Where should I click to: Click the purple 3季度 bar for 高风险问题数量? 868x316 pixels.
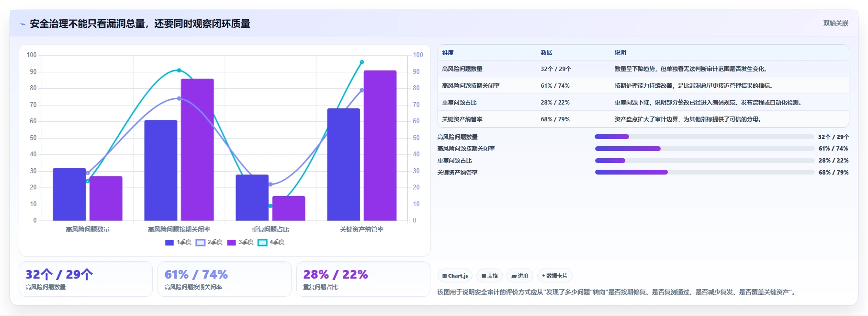(x=106, y=199)
